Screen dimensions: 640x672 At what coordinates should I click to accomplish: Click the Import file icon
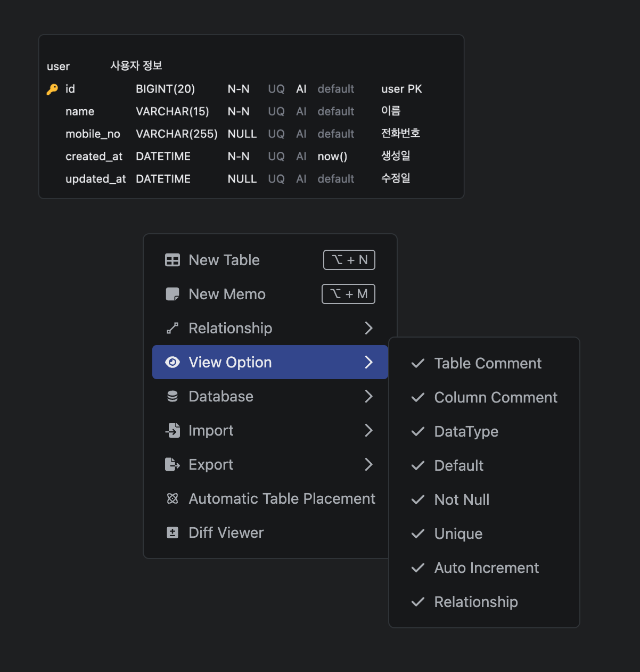point(173,430)
